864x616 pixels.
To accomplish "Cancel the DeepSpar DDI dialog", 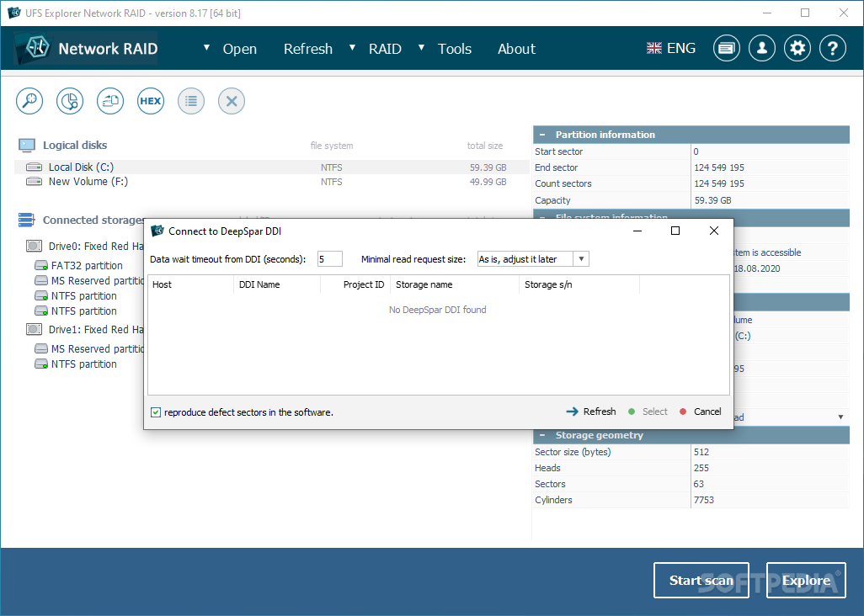I will 701,412.
